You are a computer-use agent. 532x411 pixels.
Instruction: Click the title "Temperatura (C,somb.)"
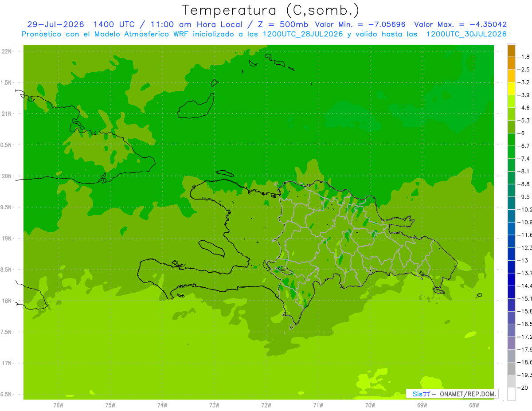point(270,10)
